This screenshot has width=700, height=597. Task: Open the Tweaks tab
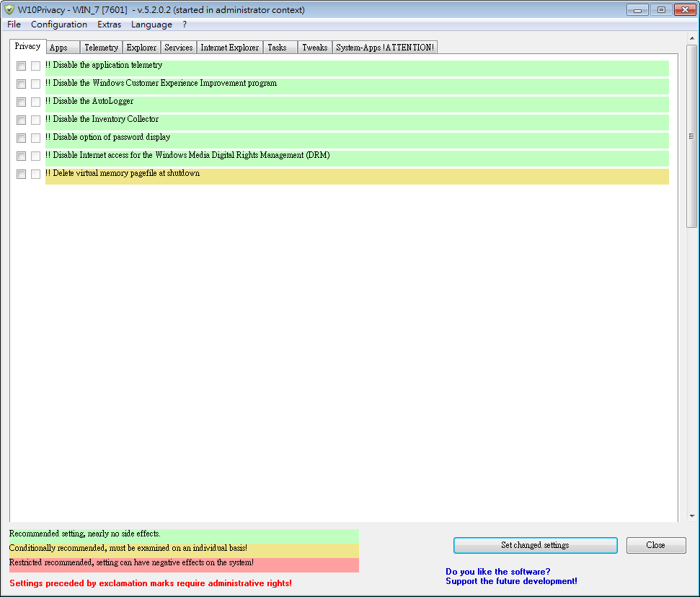[314, 47]
